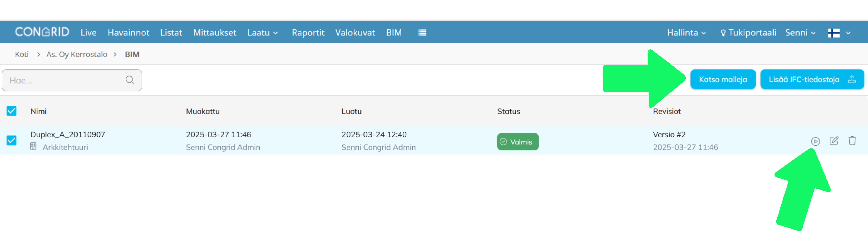Uncheck the Duplex_A_20110907 row checkbox
This screenshot has width=868, height=252.
(11, 140)
